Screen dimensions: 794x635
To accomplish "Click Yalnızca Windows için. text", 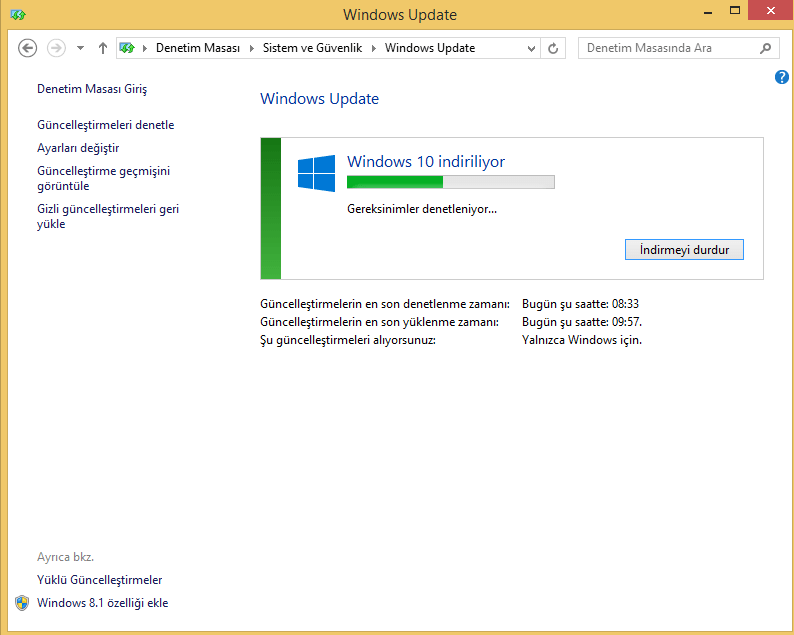I will click(582, 340).
